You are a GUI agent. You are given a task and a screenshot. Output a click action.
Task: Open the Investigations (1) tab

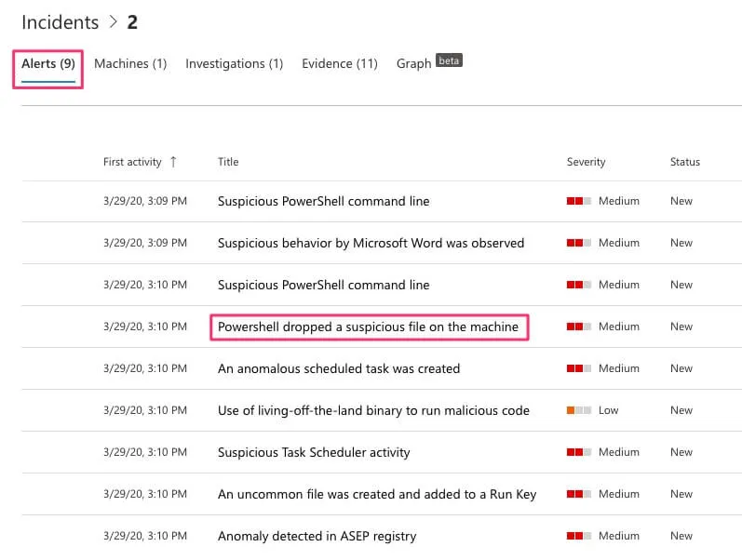pyautogui.click(x=234, y=64)
